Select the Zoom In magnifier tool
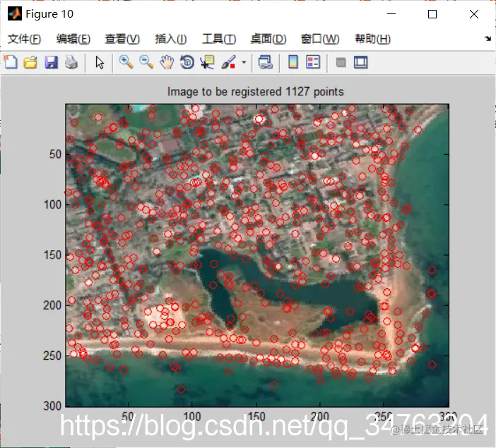 tap(126, 62)
